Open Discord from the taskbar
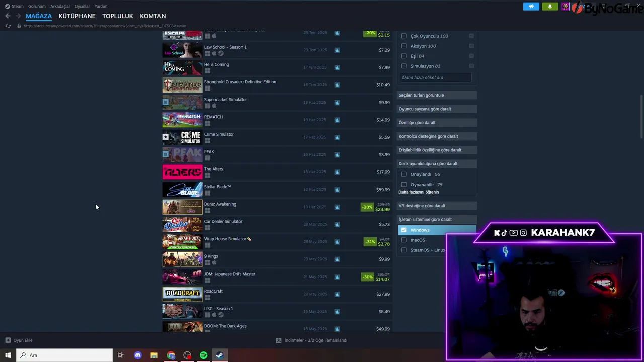This screenshot has height=362, width=644. point(138,355)
